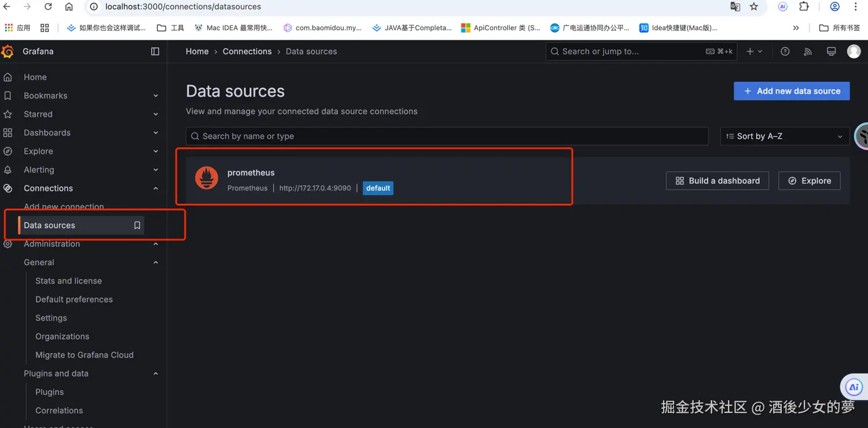This screenshot has height=428, width=868.
Task: Open Settings in Administration menu
Action: (51, 318)
